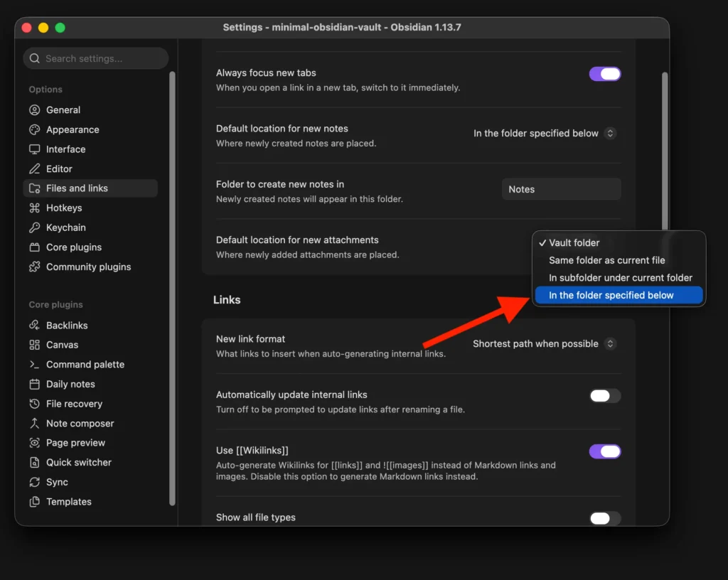
Task: Click the Command palette prompt icon
Action: [34, 364]
